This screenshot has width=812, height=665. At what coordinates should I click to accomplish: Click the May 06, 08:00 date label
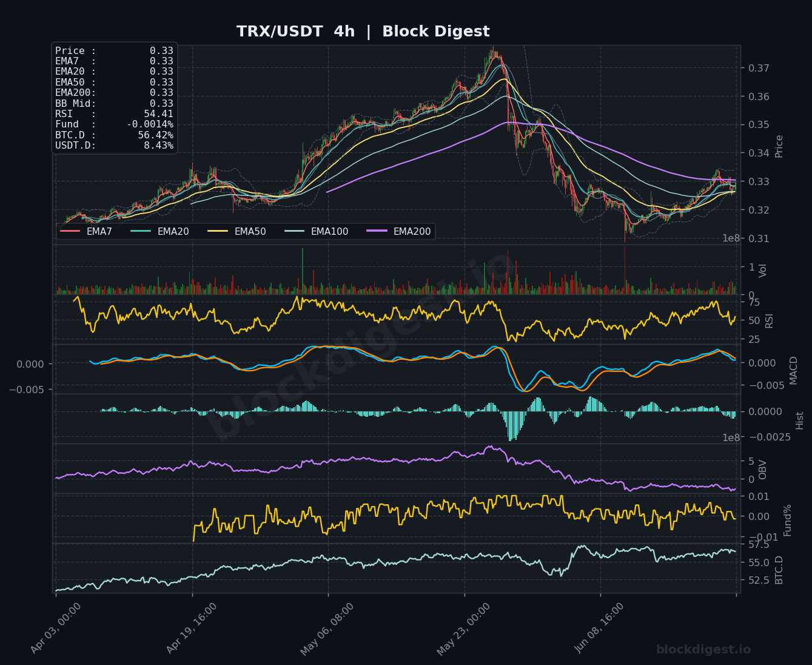click(327, 629)
